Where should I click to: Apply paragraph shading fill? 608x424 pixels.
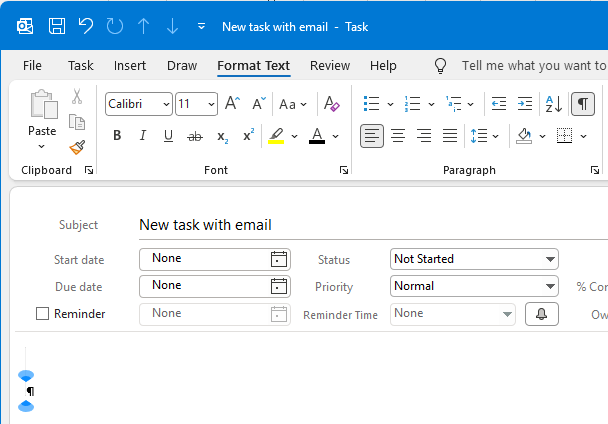coord(524,136)
